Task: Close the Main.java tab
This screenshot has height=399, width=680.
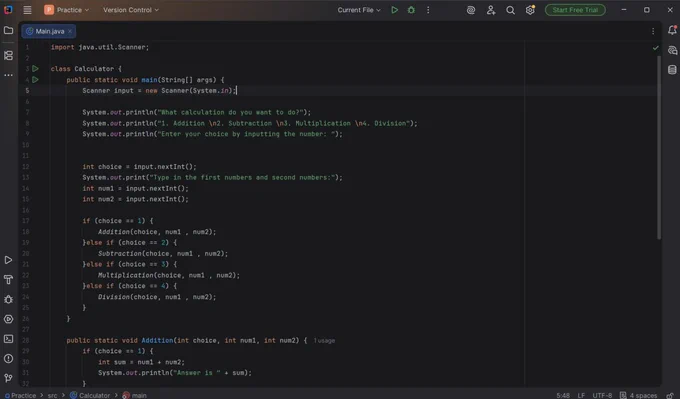Action: click(70, 31)
